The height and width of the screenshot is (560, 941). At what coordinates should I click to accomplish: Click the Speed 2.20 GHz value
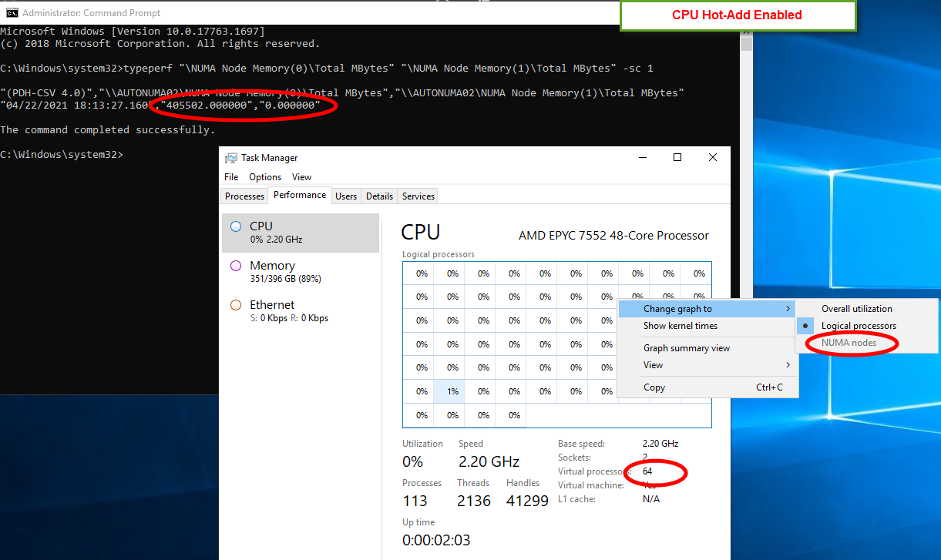pos(489,461)
